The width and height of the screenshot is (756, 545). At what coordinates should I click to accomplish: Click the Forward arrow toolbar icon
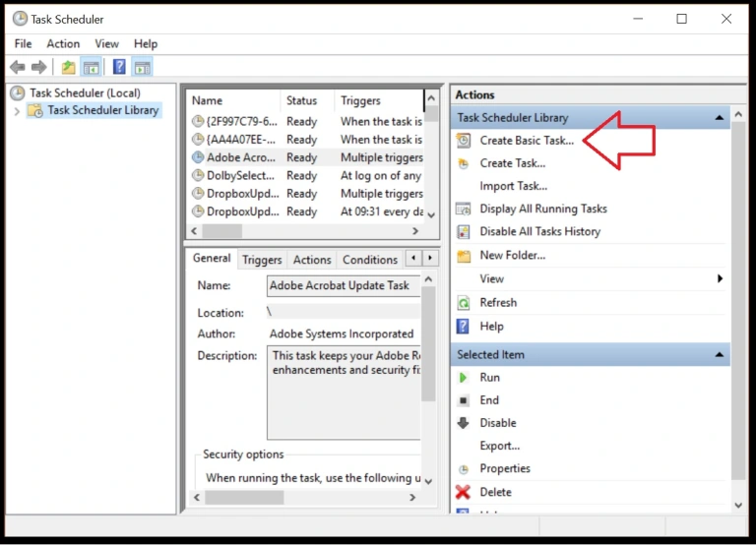38,67
